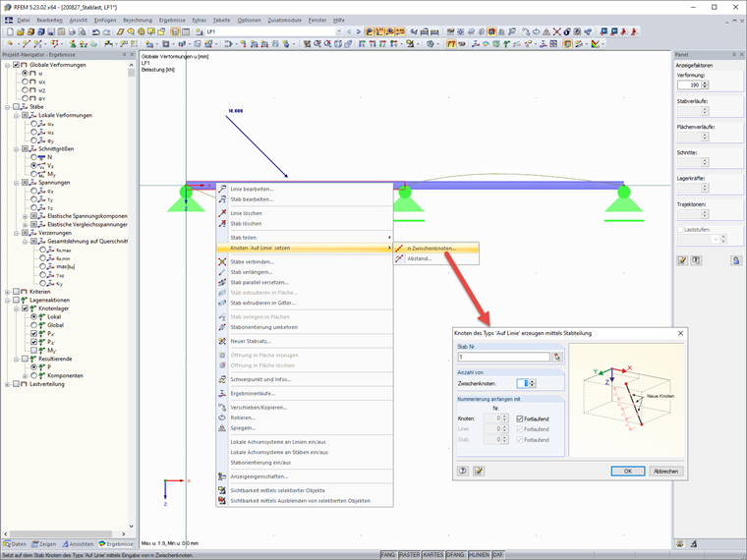Open the load case LF1 dropdown

[339, 31]
